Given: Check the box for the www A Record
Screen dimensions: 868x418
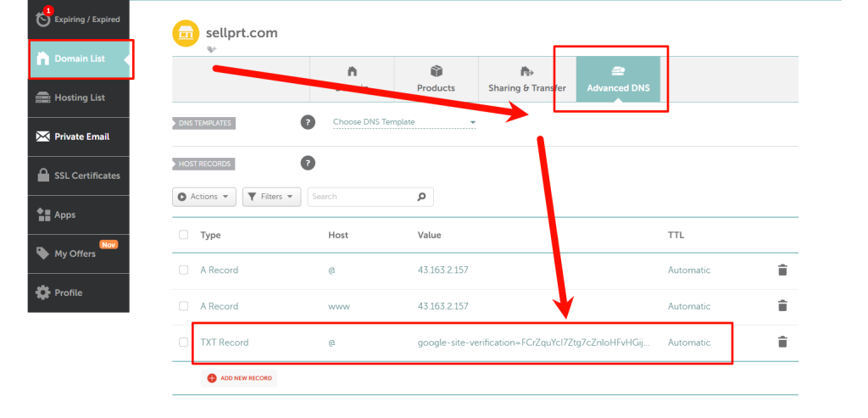Looking at the screenshot, I should click(x=184, y=306).
